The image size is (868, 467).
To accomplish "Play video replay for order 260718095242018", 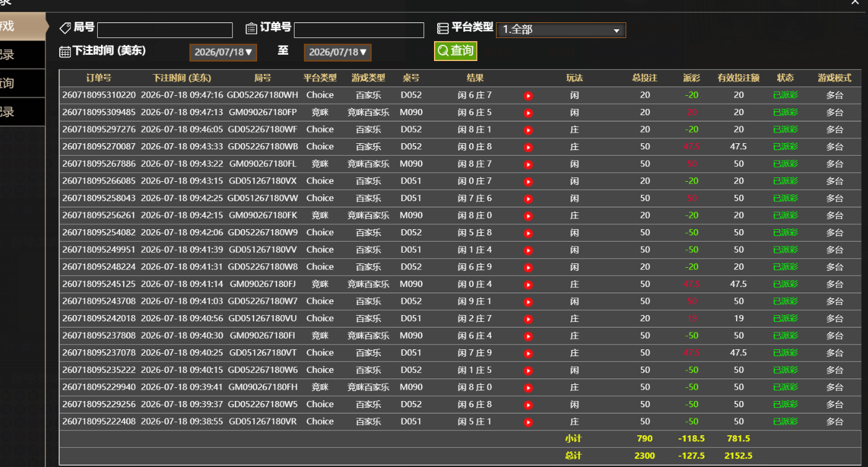I will coord(528,319).
